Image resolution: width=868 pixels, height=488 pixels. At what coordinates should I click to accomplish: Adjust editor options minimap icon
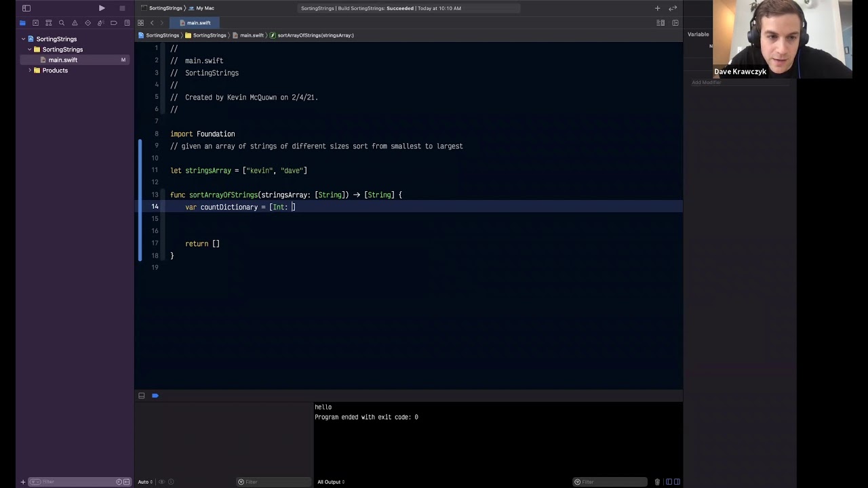[660, 23]
